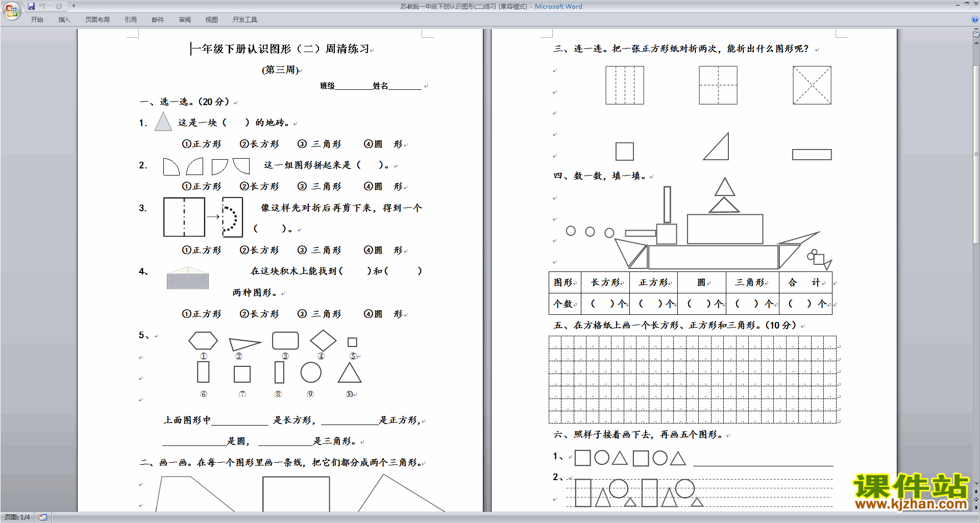980x523 pixels.
Task: Open the 开发工具 ribbon tab
Action: [x=245, y=19]
